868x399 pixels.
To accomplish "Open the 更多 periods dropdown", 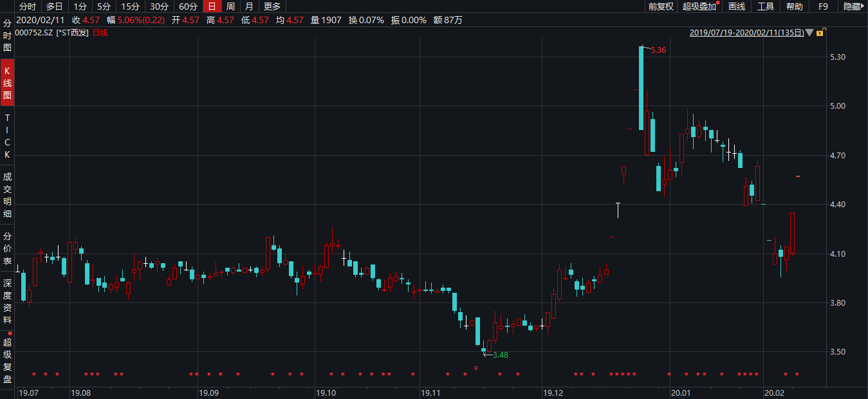I will (273, 6).
